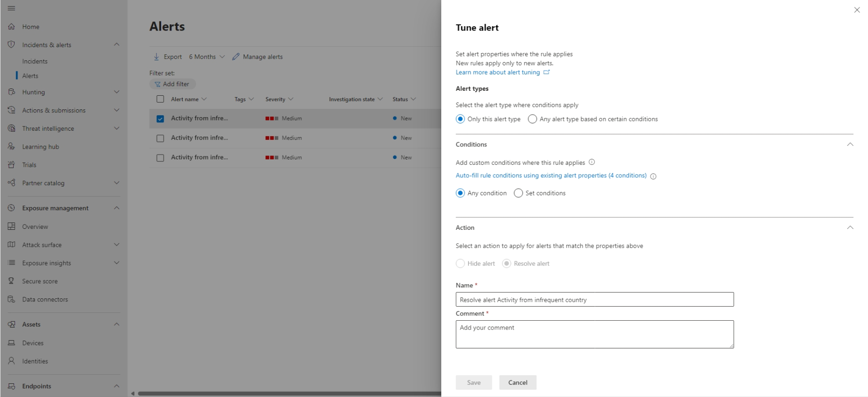Collapse the Conditions section chevron
The width and height of the screenshot is (868, 397).
click(850, 144)
